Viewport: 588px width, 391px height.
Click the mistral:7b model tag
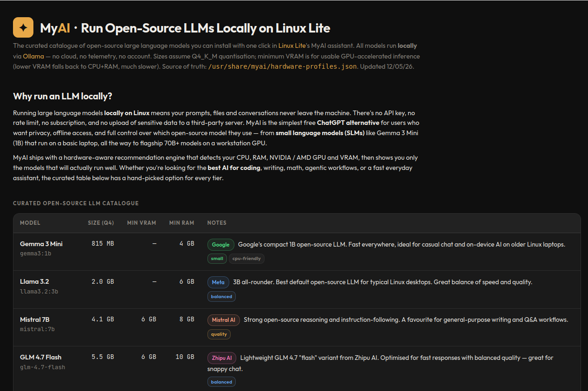[x=37, y=329]
